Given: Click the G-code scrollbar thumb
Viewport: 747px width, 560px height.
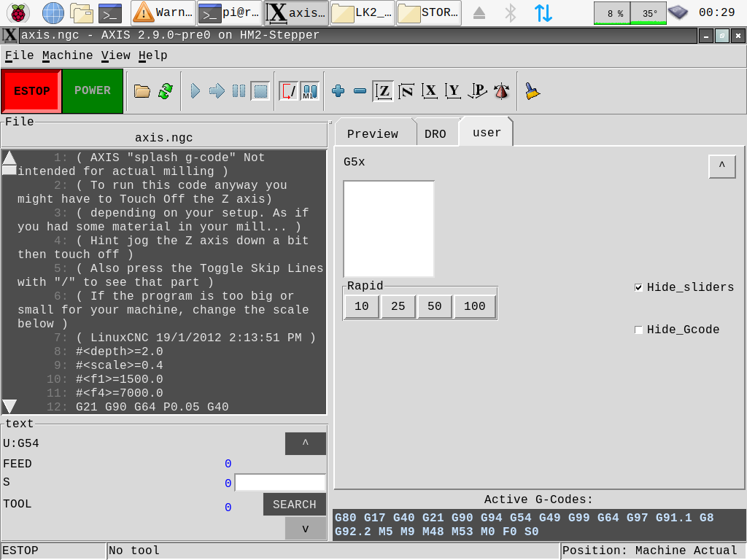Looking at the screenshot, I should coord(9,170).
